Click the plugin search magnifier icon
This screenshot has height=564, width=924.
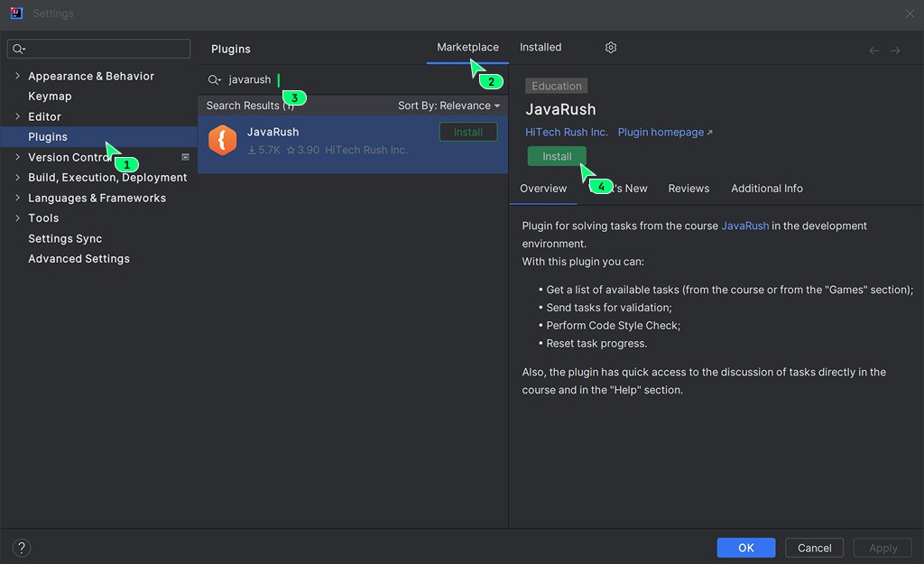click(x=214, y=80)
